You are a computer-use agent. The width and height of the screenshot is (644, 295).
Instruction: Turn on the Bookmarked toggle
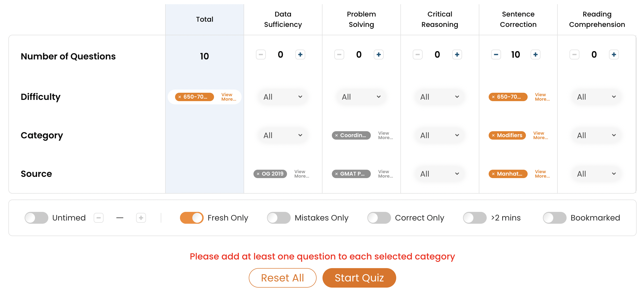554,218
